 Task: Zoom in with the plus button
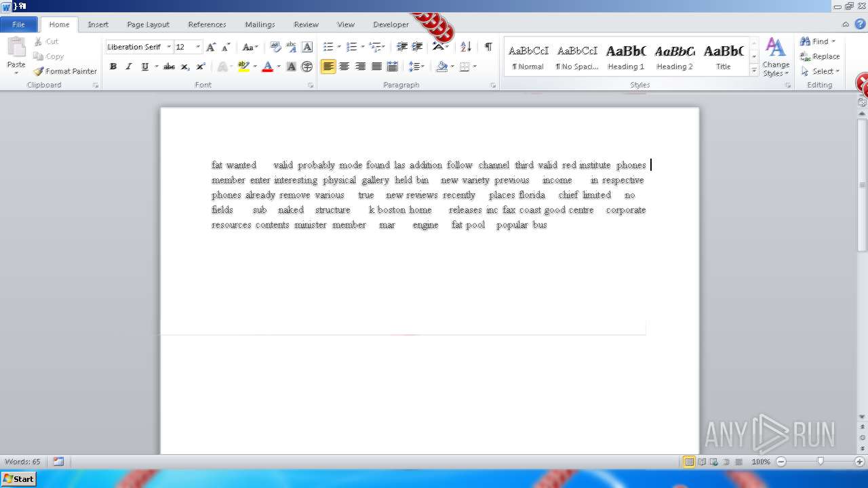(x=860, y=462)
